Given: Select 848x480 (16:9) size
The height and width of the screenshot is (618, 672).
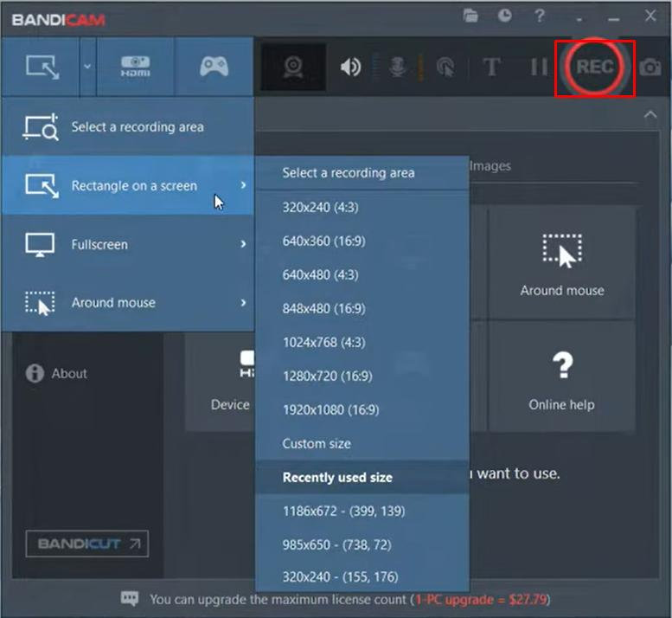Looking at the screenshot, I should click(x=362, y=309).
